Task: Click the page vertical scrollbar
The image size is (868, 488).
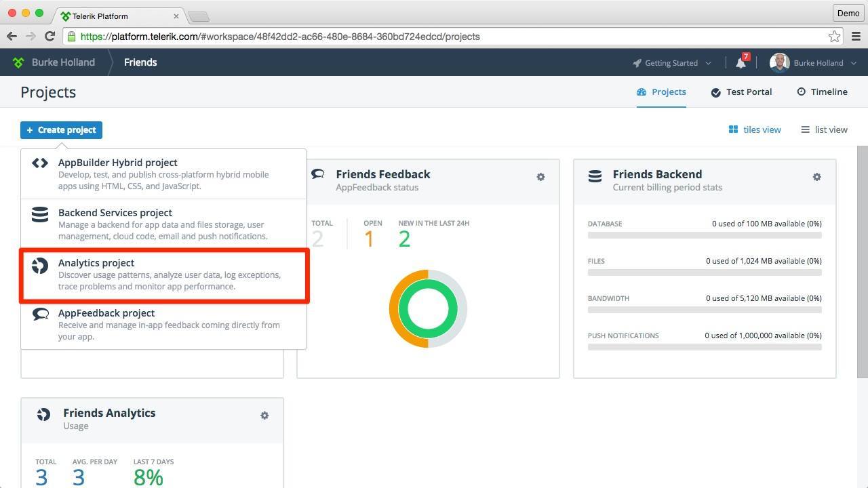Action: pyautogui.click(x=863, y=262)
